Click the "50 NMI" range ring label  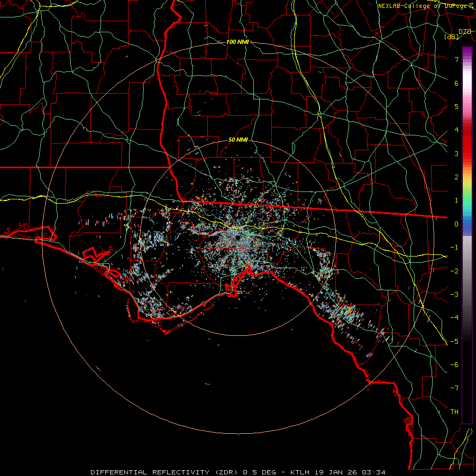click(x=238, y=140)
